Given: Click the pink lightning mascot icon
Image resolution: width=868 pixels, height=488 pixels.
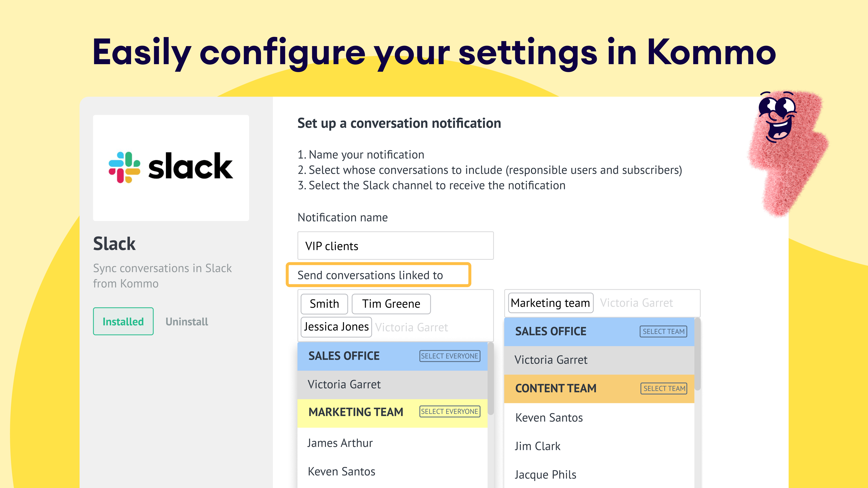Looking at the screenshot, I should (785, 152).
